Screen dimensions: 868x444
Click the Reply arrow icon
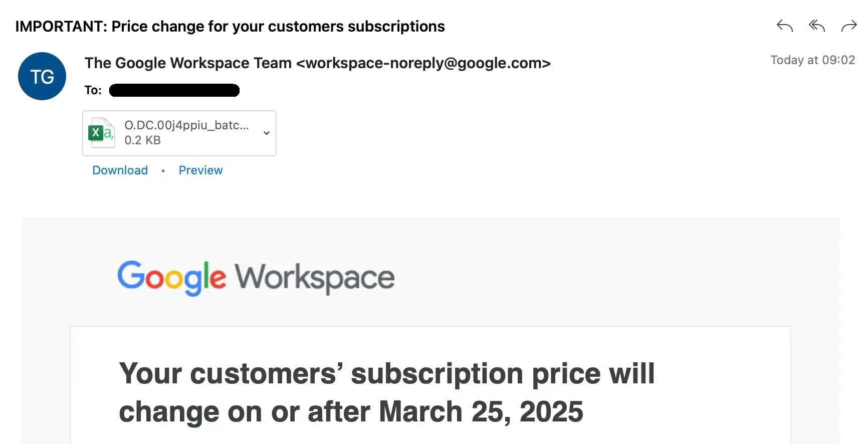tap(784, 26)
